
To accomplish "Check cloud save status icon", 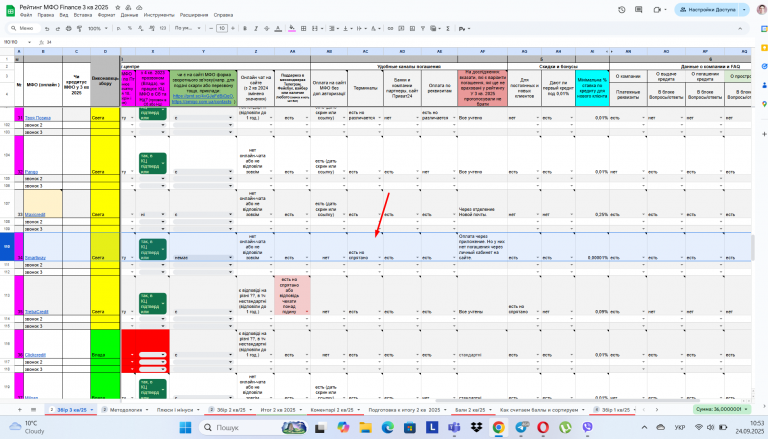I will pos(139,8).
